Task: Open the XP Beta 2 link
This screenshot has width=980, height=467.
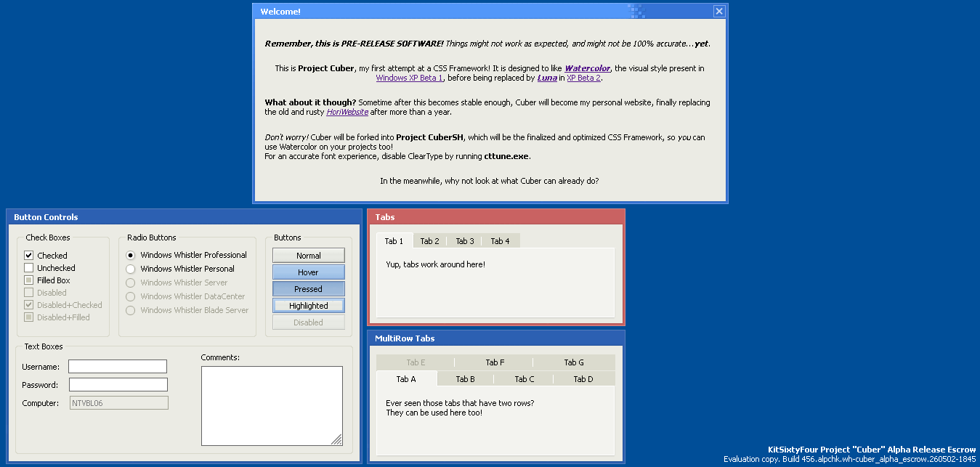Action: pos(584,78)
